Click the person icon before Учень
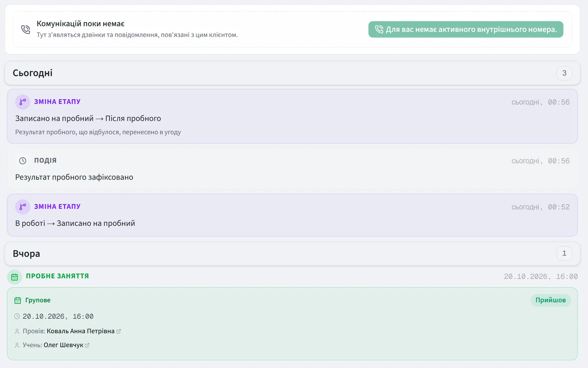588x368 pixels. coord(17,345)
